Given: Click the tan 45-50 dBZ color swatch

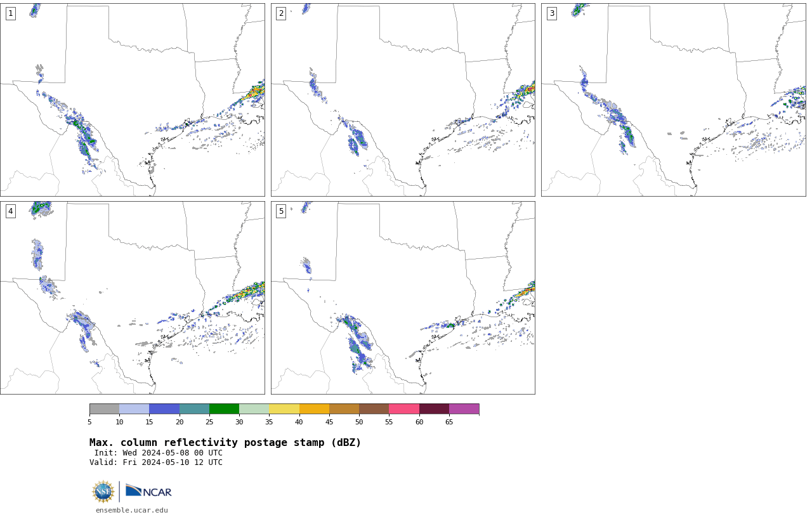Looking at the screenshot, I should [344, 409].
